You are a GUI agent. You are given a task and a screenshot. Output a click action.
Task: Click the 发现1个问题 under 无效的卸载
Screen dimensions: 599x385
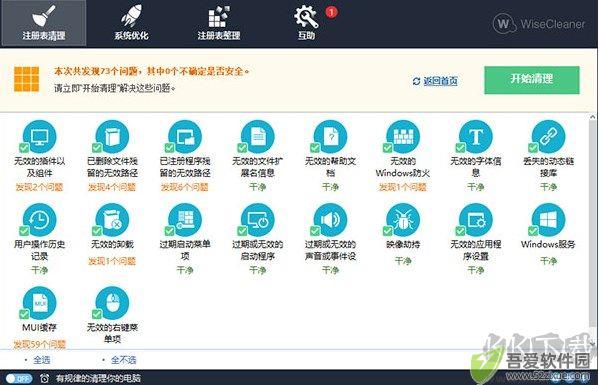coord(112,261)
